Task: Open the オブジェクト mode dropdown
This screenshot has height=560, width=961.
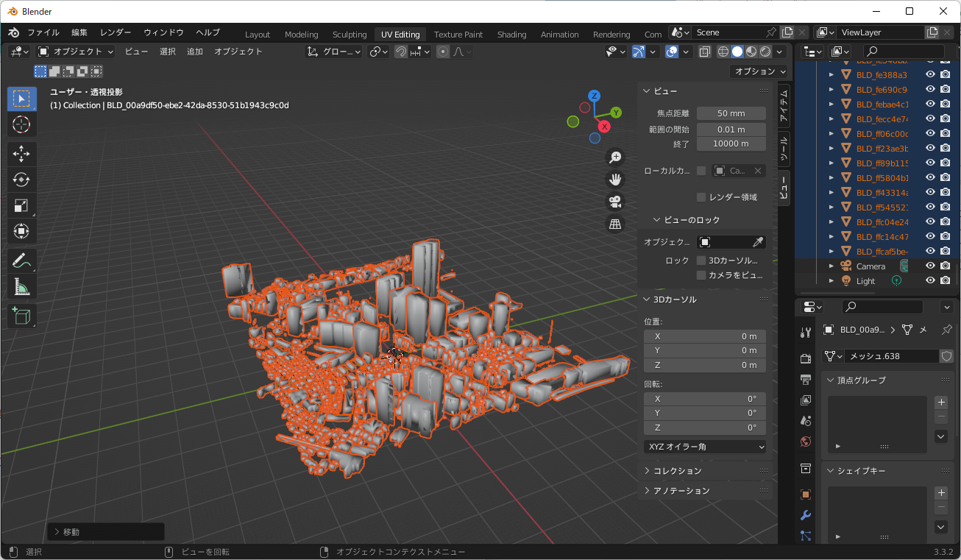Action: point(76,52)
